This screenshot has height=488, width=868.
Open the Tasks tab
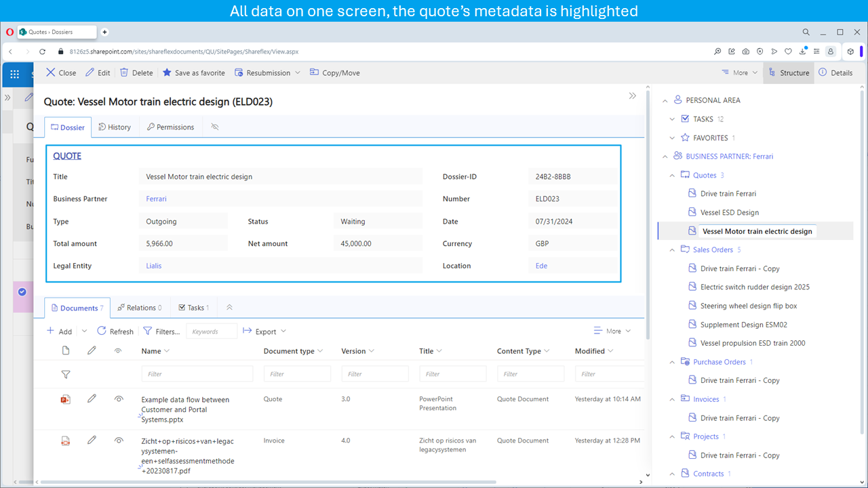[x=194, y=308]
